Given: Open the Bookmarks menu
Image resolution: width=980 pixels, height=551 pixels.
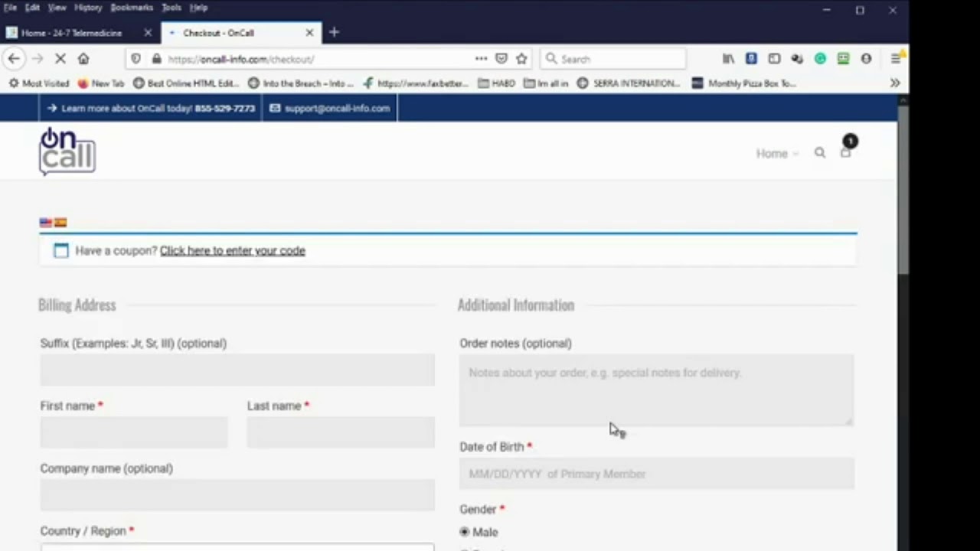Looking at the screenshot, I should click(x=132, y=8).
